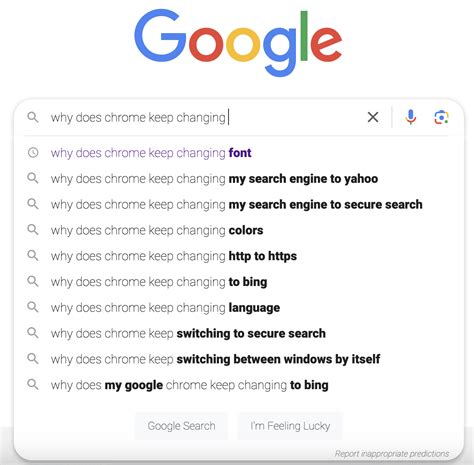474x465 pixels.
Task: Clear the search box with X
Action: coord(373,117)
